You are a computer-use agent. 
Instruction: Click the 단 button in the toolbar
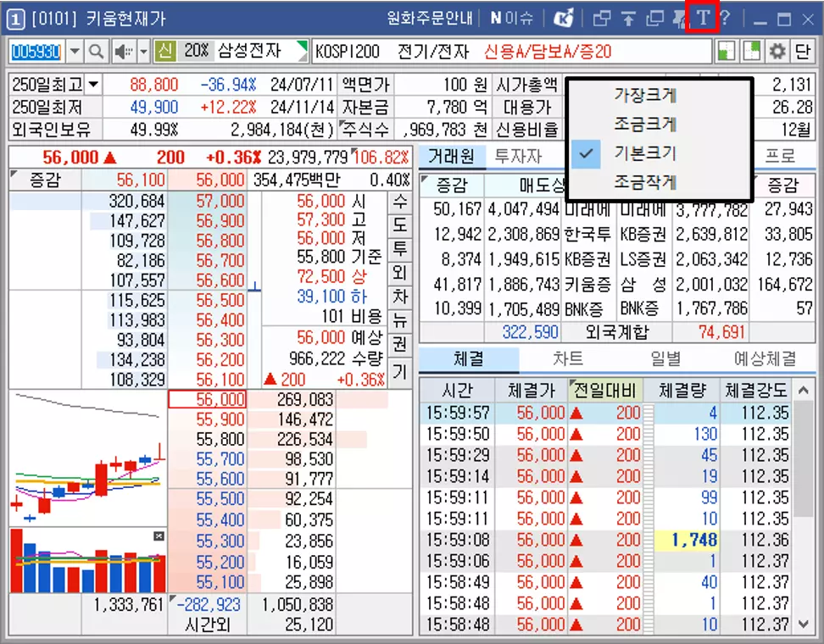(803, 52)
